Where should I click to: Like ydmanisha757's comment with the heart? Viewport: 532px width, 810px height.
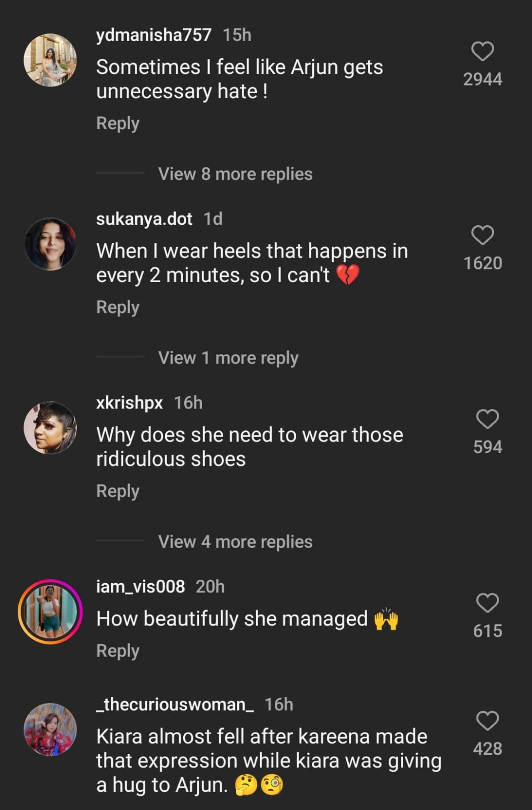tap(482, 52)
